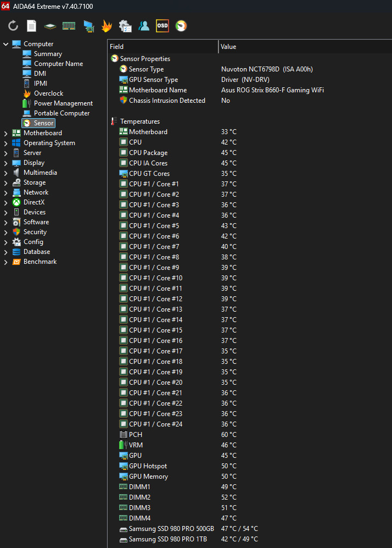Select IPMI in the tree
This screenshot has height=548, width=392.
[x=41, y=83]
